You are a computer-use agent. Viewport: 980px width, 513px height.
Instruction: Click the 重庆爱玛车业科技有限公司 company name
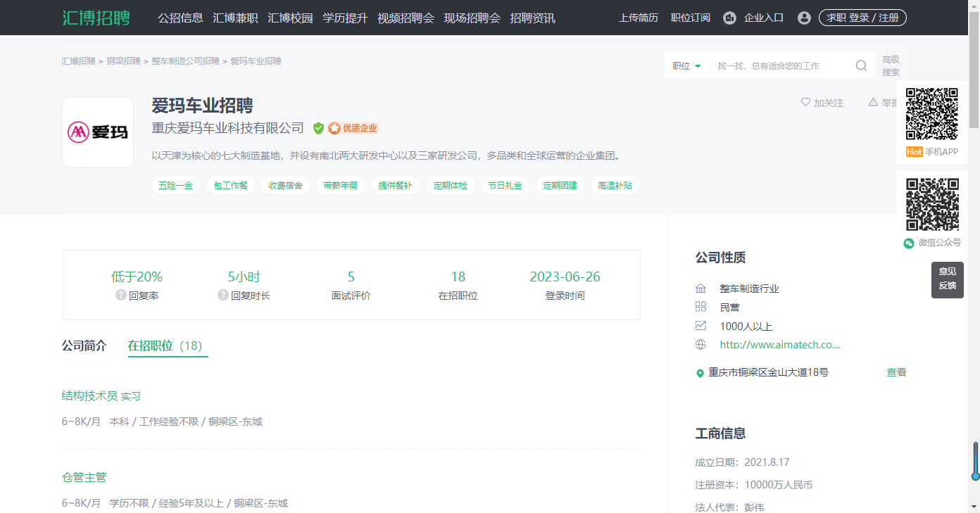[228, 128]
